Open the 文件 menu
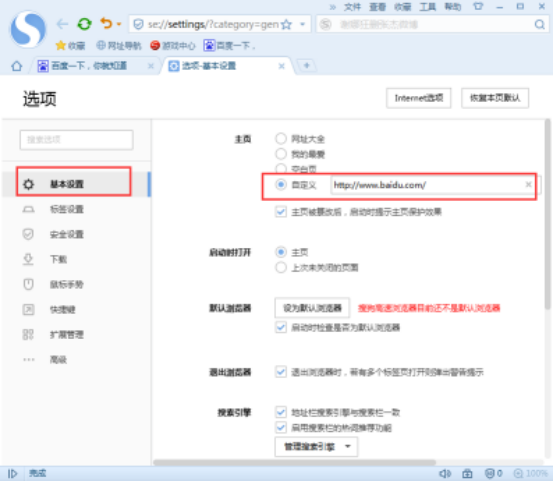This screenshot has height=481, width=554. 352,7
